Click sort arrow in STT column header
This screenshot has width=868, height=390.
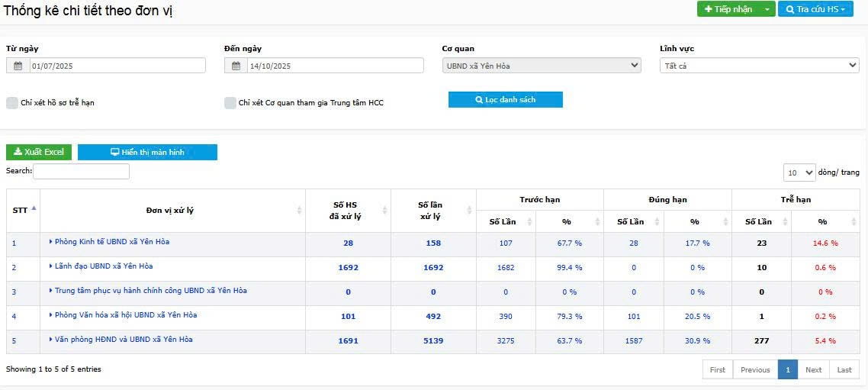34,208
